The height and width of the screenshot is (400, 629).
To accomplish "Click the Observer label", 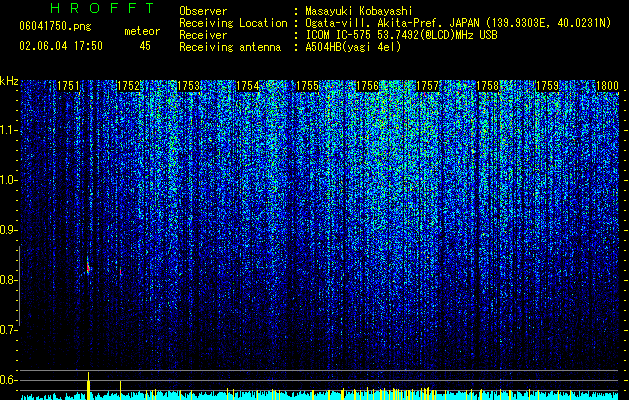I will tap(203, 11).
